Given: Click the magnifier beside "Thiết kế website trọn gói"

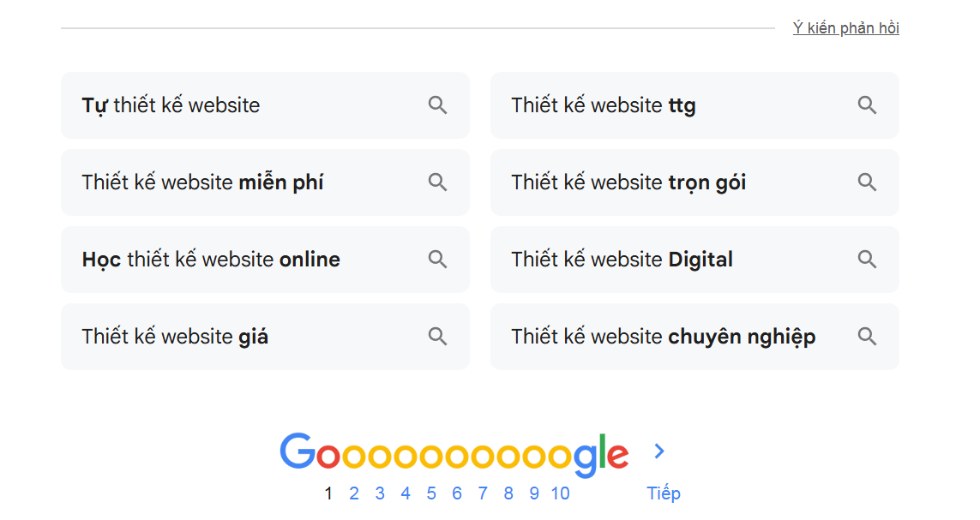Looking at the screenshot, I should tap(867, 182).
